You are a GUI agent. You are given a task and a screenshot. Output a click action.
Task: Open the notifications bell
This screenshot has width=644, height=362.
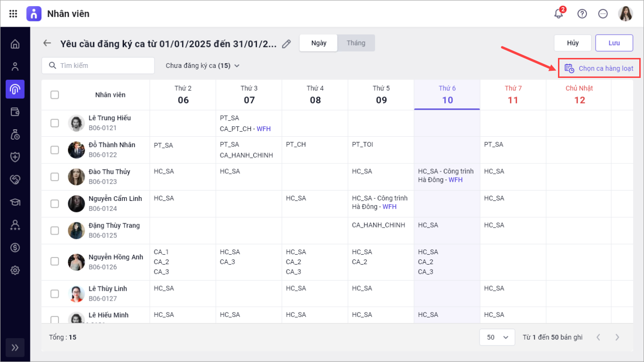[x=559, y=14]
